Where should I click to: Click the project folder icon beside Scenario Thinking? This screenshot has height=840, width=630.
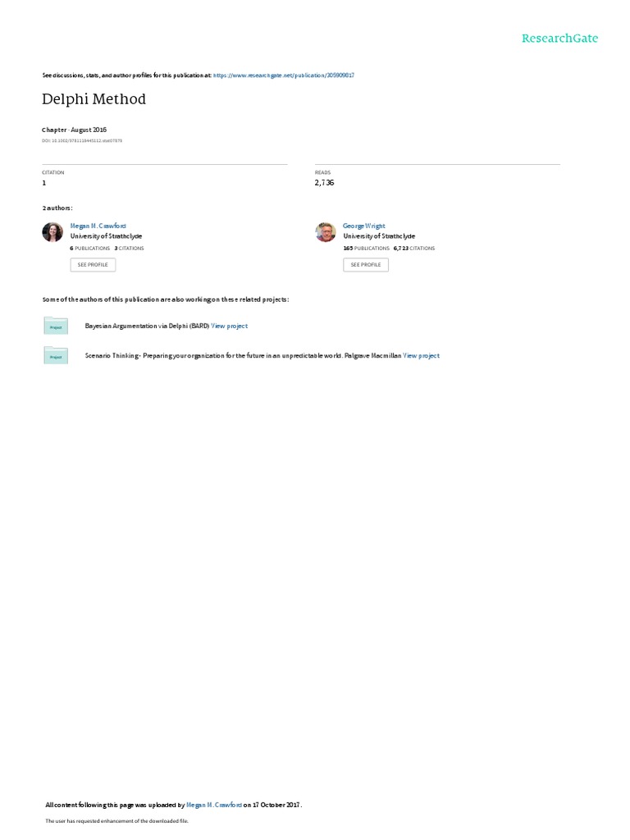click(x=56, y=355)
